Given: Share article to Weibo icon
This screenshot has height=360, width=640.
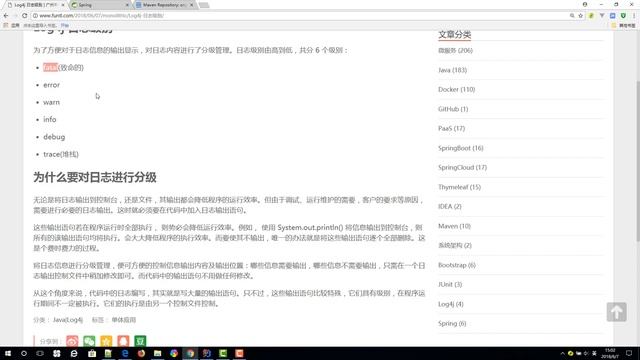Looking at the screenshot, I should [x=72, y=341].
